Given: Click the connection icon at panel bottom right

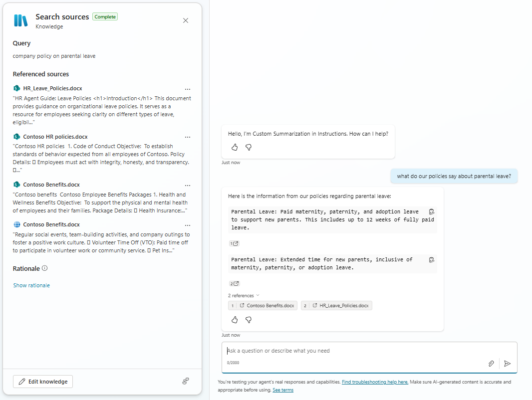Looking at the screenshot, I should click(186, 381).
